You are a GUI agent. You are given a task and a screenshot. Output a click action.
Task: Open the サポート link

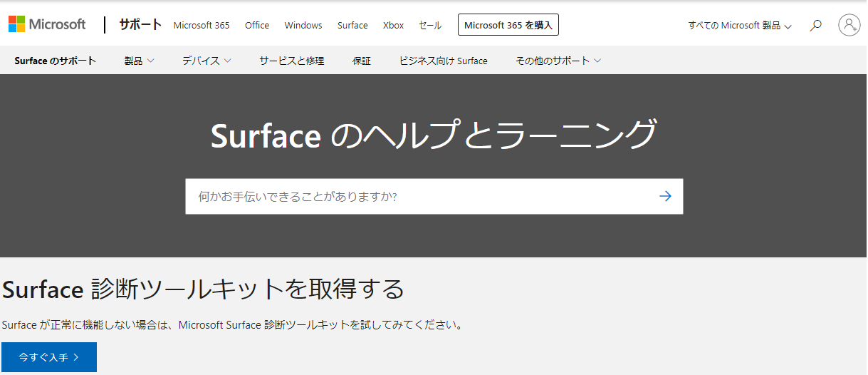coord(140,24)
